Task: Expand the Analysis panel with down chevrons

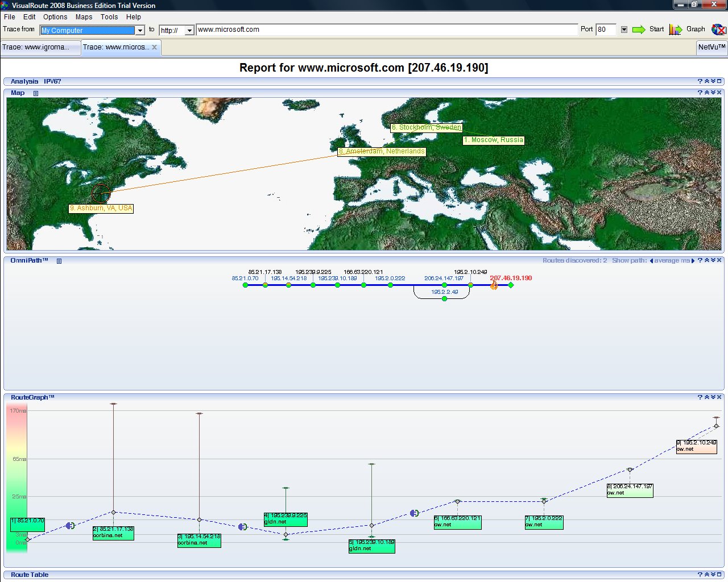Action: (x=713, y=81)
